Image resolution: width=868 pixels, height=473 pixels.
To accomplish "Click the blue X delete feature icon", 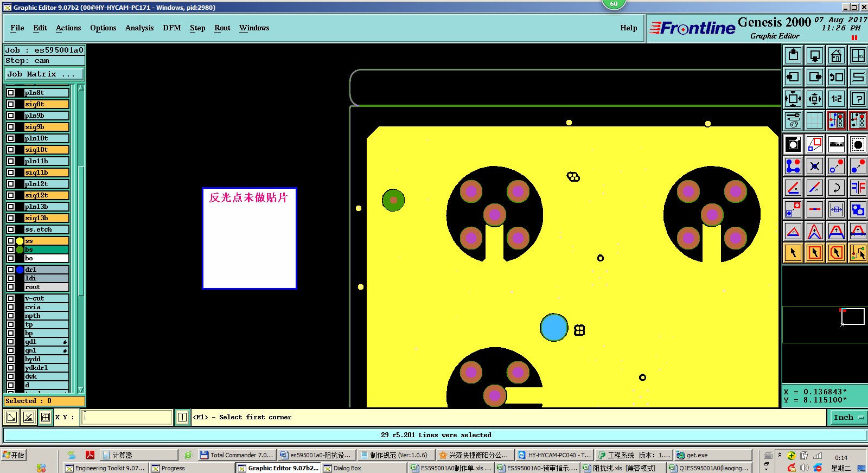I will pyautogui.click(x=815, y=166).
